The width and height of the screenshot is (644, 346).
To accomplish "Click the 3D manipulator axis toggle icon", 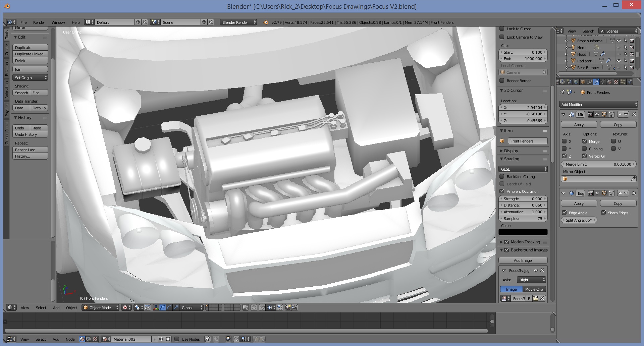I will [x=156, y=307].
